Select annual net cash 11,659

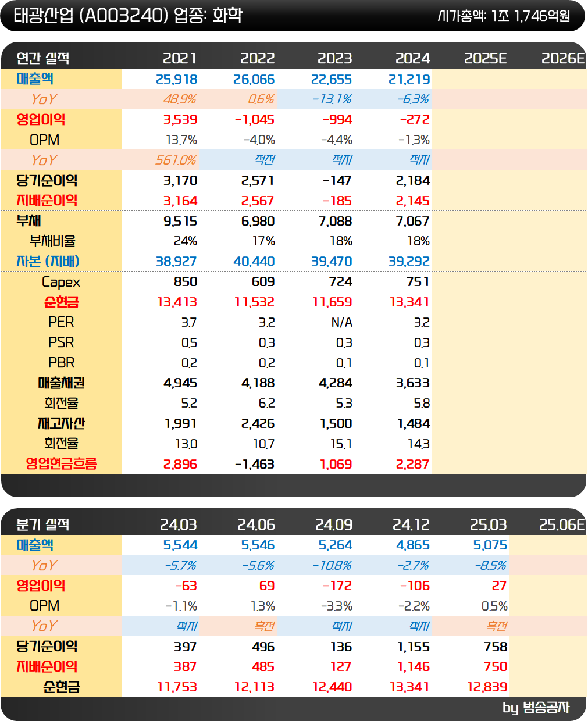[332, 302]
